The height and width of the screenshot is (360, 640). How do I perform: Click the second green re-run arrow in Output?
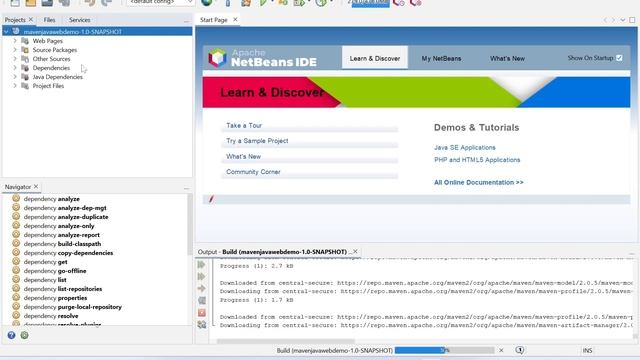tap(201, 276)
